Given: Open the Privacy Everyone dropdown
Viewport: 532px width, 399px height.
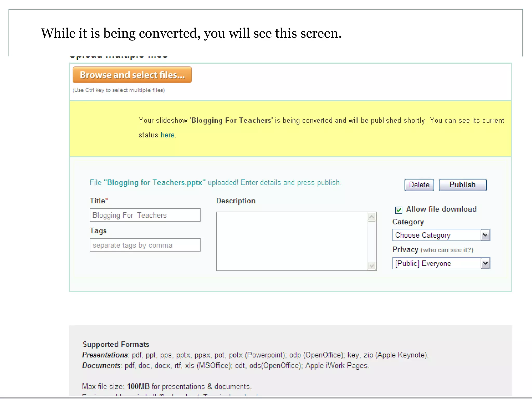Looking at the screenshot, I should tap(441, 263).
